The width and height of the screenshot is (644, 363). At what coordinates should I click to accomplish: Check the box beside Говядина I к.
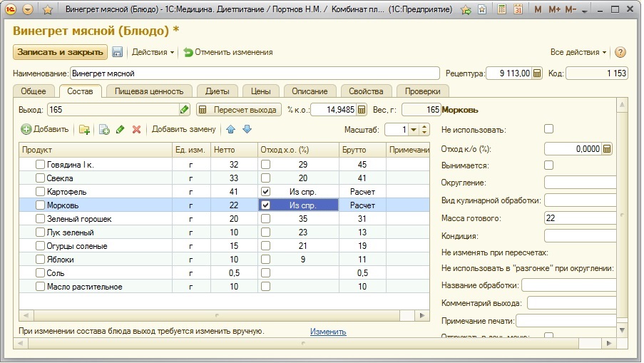pos(40,165)
